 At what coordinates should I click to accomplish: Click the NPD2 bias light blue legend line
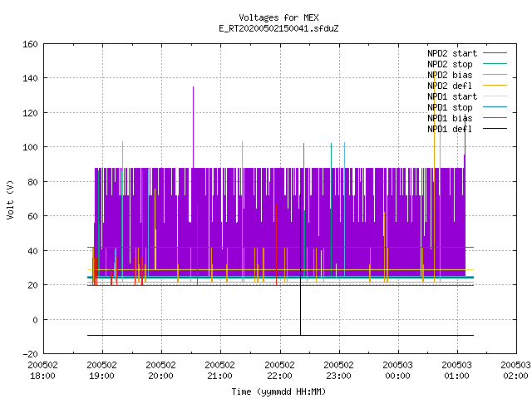pos(495,75)
